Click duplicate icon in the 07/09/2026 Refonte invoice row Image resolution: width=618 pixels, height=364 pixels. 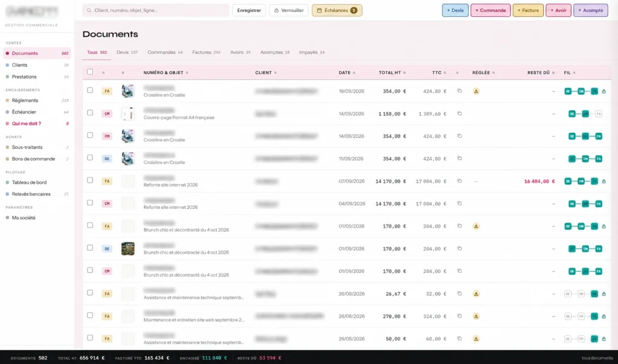coord(459,181)
